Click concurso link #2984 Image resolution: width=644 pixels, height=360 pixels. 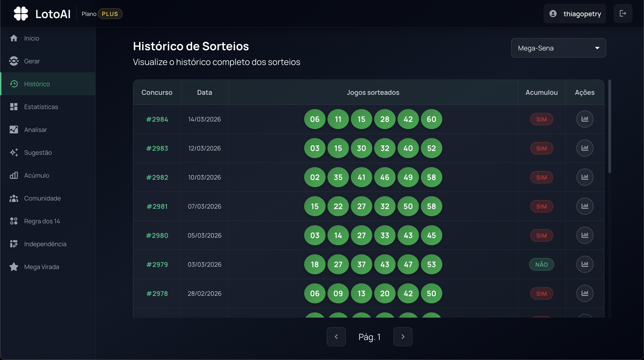(x=157, y=119)
